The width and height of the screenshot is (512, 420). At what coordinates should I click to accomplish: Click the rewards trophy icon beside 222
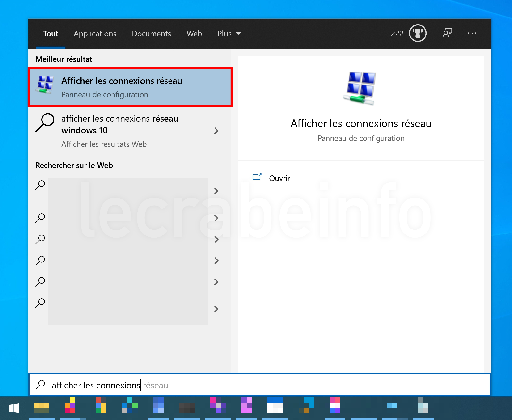click(x=418, y=33)
